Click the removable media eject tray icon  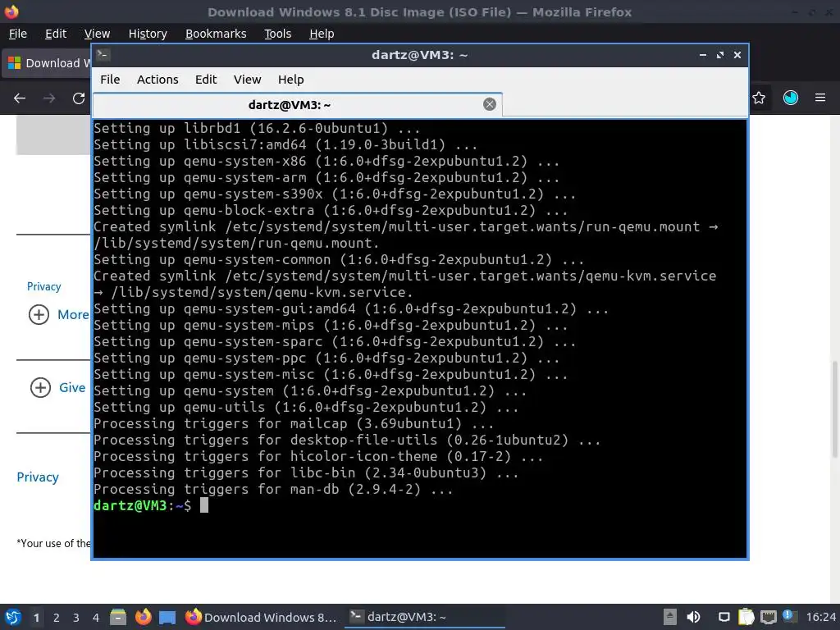click(x=669, y=617)
